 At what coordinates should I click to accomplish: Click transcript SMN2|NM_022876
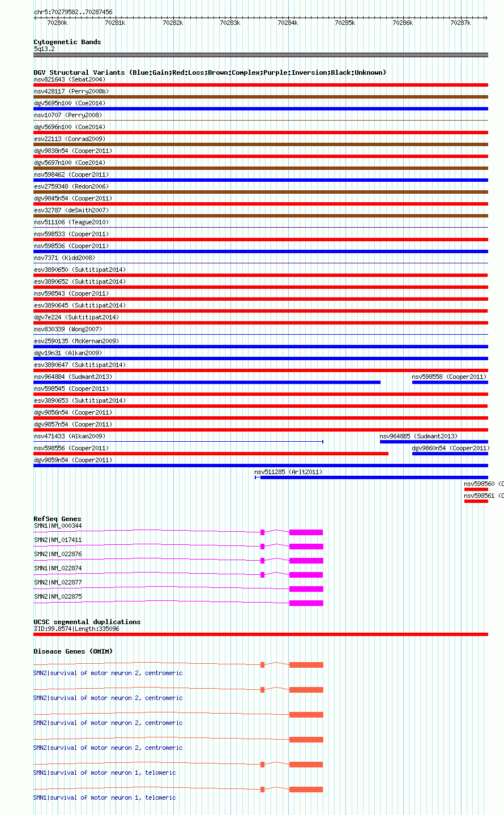pos(58,554)
